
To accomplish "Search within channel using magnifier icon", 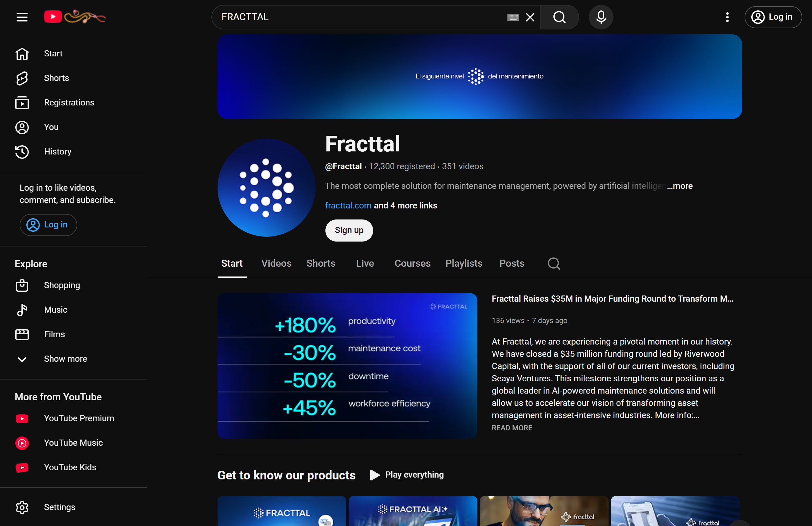I will tap(553, 264).
